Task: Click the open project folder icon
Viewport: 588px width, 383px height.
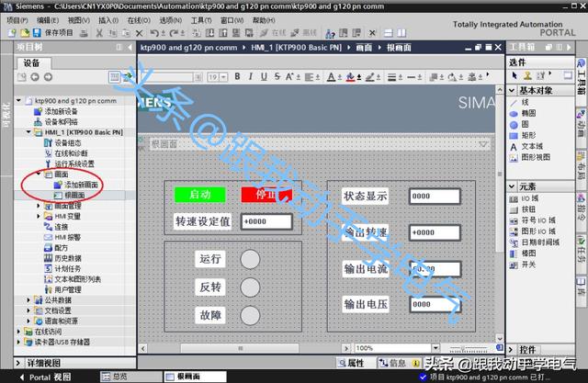Action: point(25,33)
